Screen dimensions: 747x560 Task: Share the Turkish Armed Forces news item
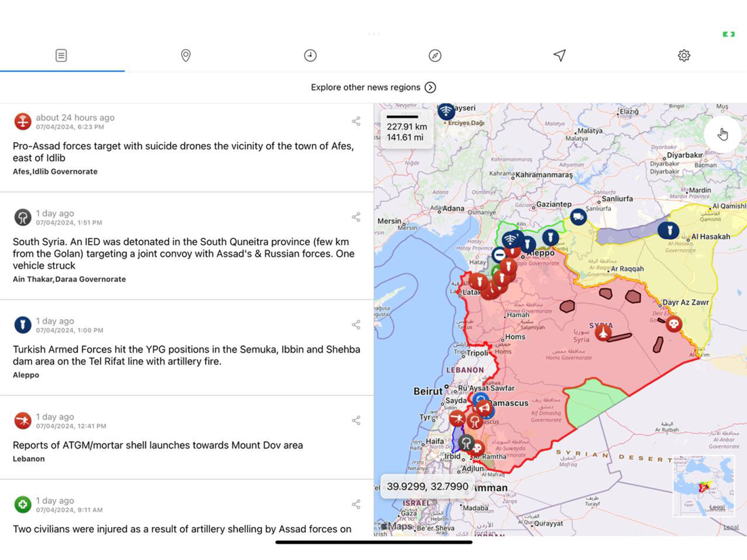(356, 325)
